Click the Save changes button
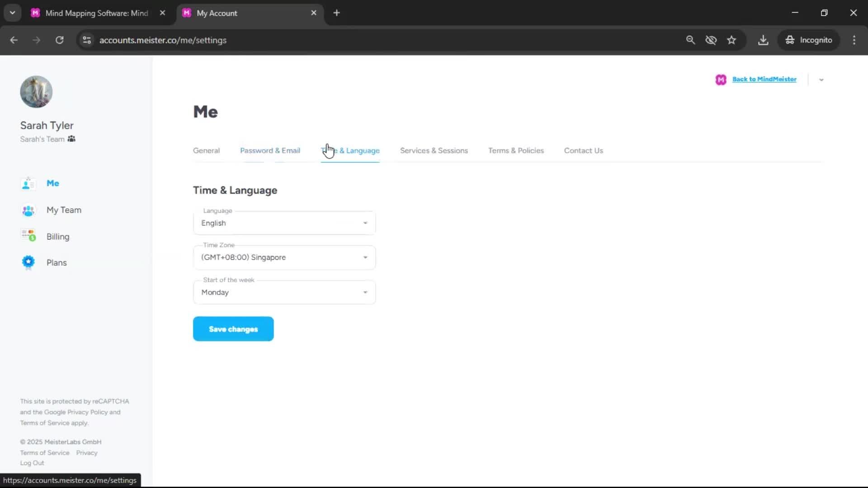 click(x=233, y=329)
